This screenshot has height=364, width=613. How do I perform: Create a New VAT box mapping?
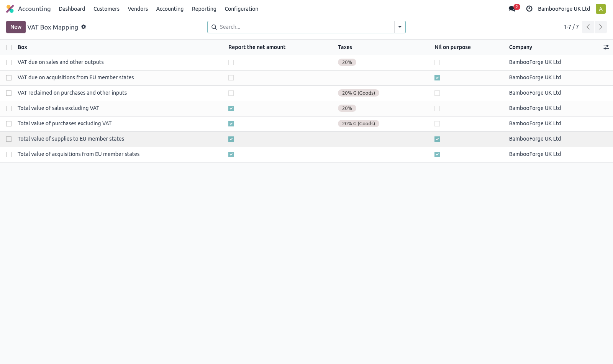coord(16,27)
